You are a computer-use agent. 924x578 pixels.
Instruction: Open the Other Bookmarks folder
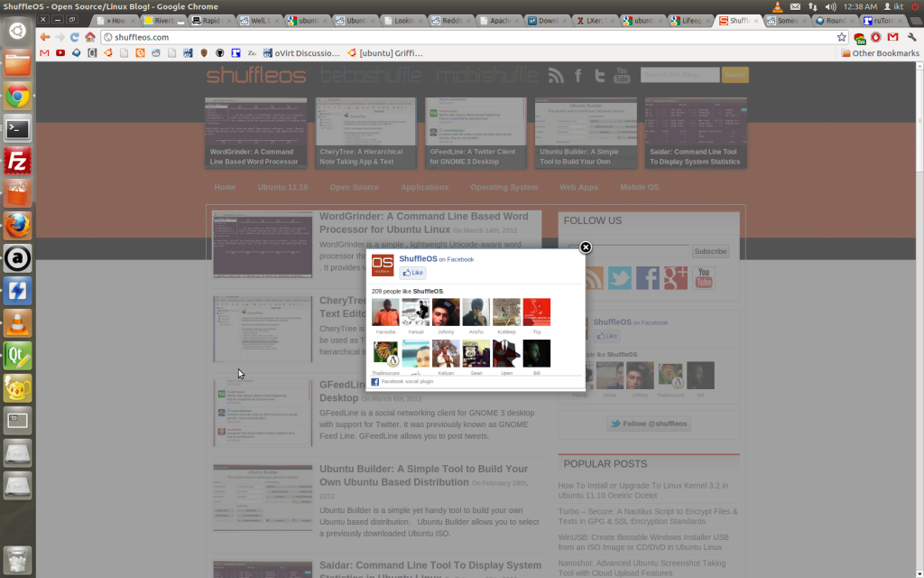(880, 53)
